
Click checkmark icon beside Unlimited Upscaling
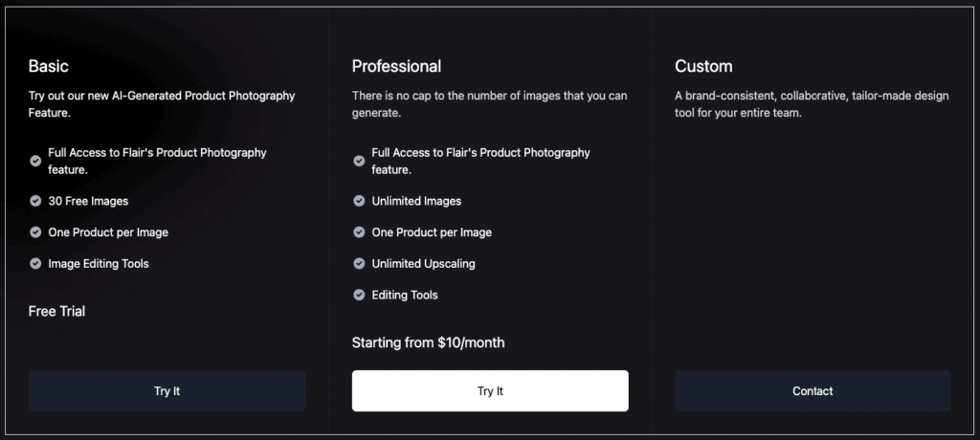coord(359,263)
